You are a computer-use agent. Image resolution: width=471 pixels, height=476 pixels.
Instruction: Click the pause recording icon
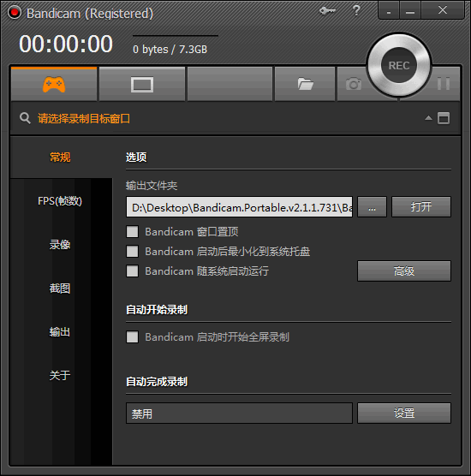tap(444, 84)
